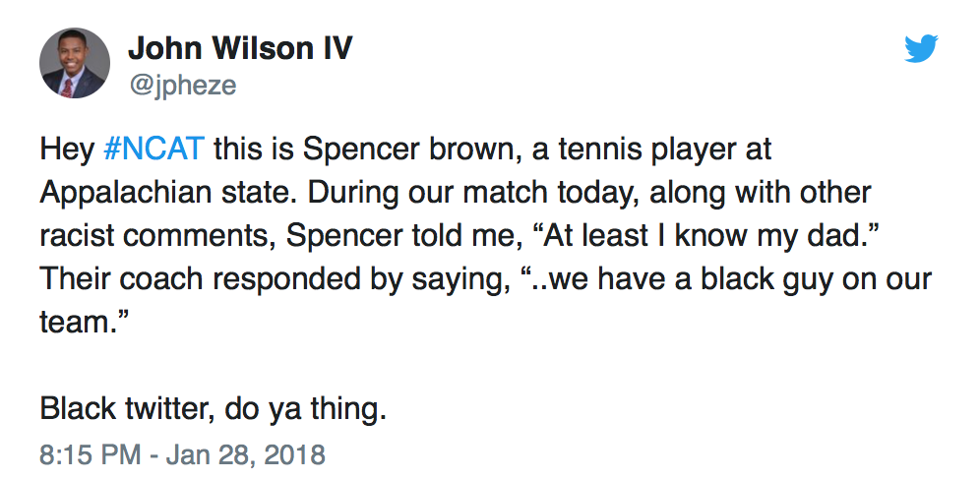Viewport: 980px width, 480px height.
Task: Click the line 'Black twitter, do ya thing.'
Action: pyautogui.click(x=214, y=409)
